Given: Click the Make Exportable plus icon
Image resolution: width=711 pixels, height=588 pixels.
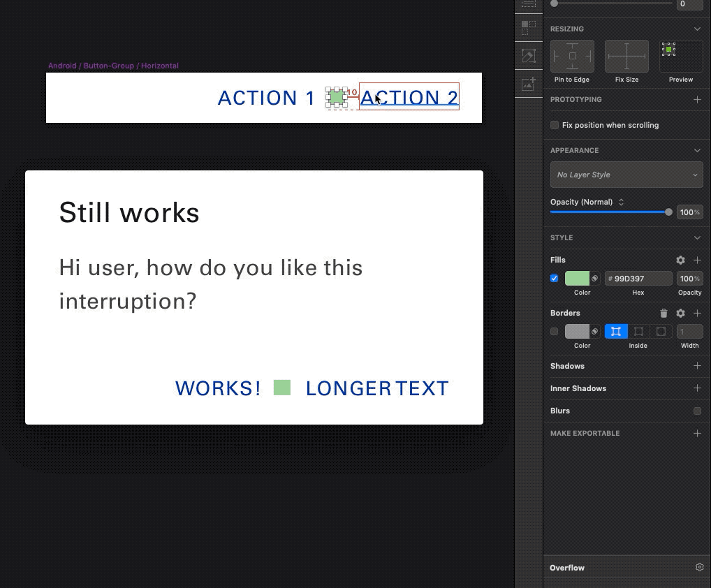Looking at the screenshot, I should pyautogui.click(x=696, y=434).
